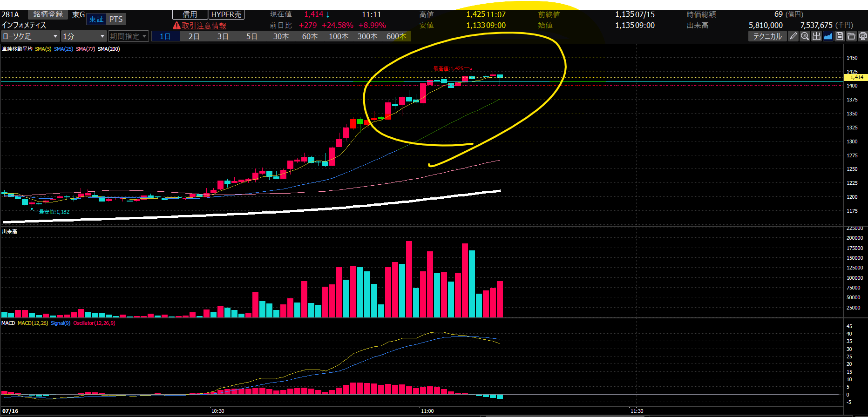Click the インフォメティス company name

coord(24,25)
